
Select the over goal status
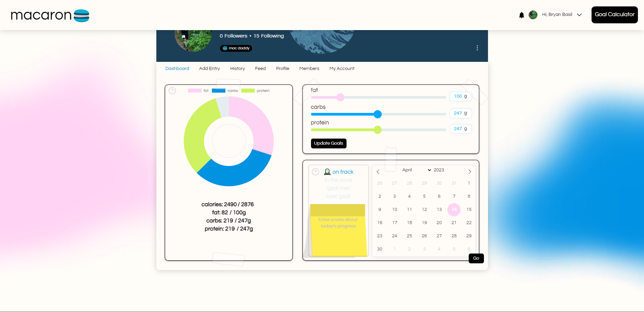point(338,196)
